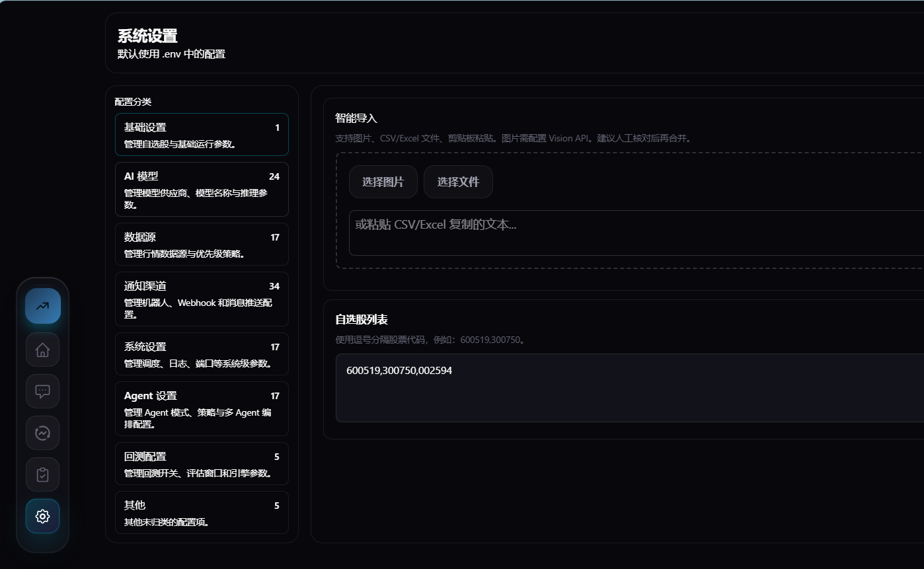Viewport: 924px width, 569px height.
Task: Select the trending chart icon in the sidebar
Action: click(42, 306)
